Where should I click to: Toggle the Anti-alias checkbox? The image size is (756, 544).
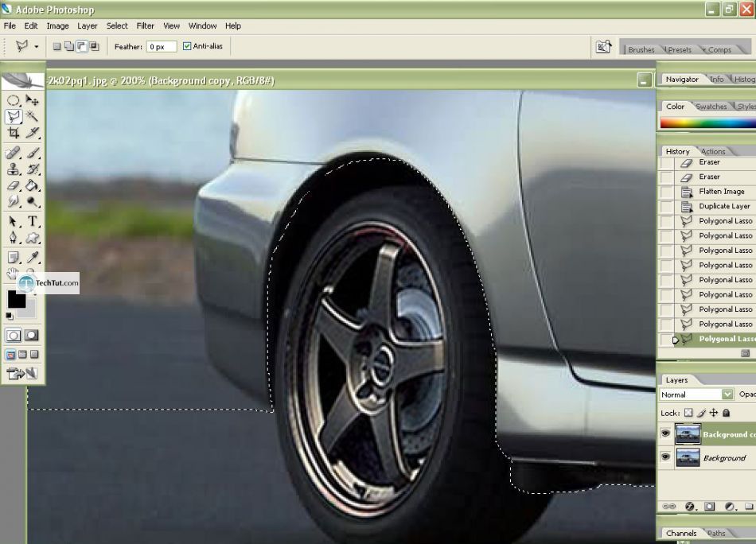click(187, 46)
